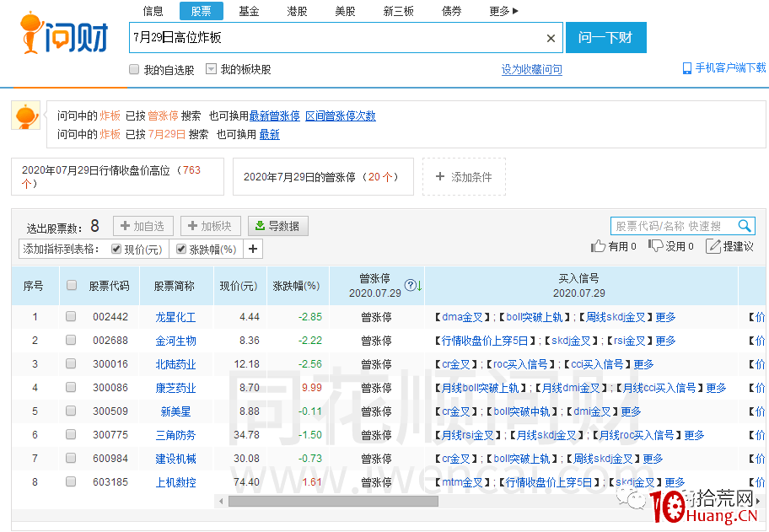The image size is (769, 532).
Task: Uncheck the 现价(元) indicator checkbox
Action: 116,248
